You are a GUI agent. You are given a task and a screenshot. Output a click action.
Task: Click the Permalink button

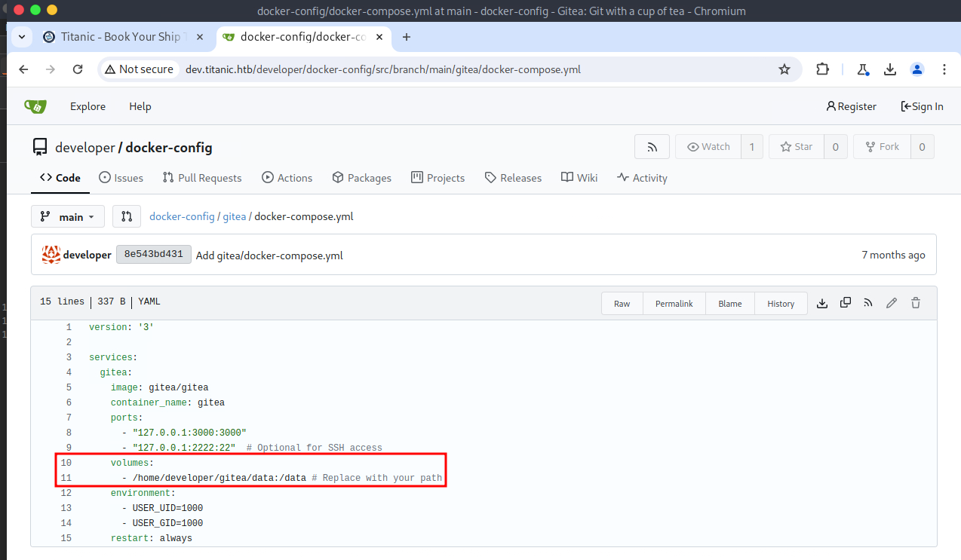coord(674,303)
